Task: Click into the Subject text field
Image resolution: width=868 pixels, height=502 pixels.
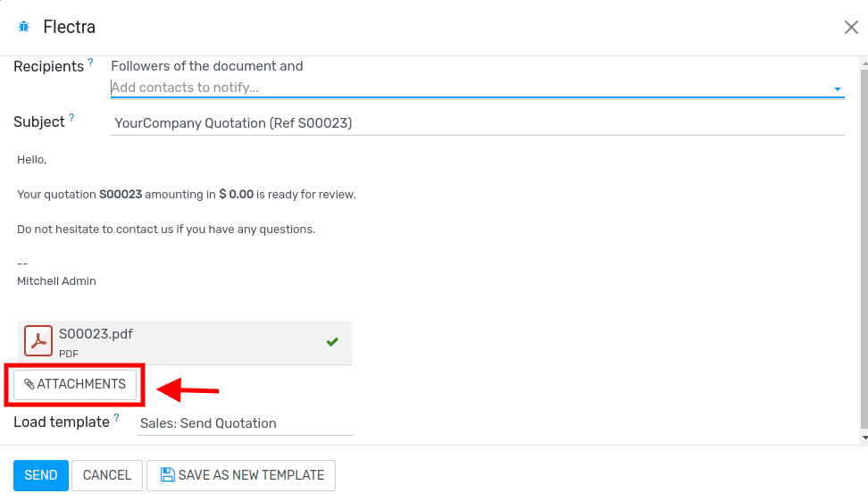Action: 477,123
